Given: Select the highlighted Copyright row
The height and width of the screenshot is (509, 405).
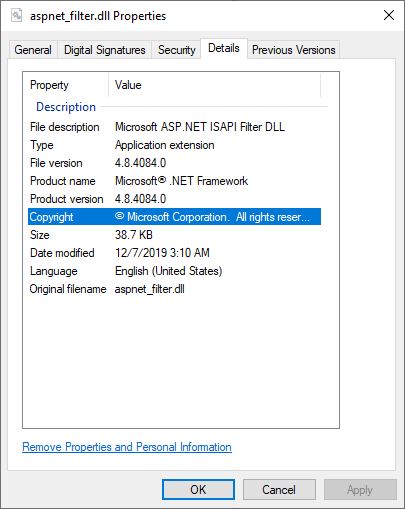Looking at the screenshot, I should click(174, 217).
